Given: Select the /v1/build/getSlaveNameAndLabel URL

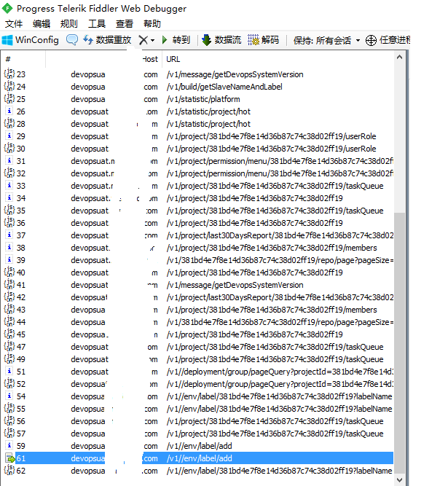Looking at the screenshot, I should tap(224, 87).
